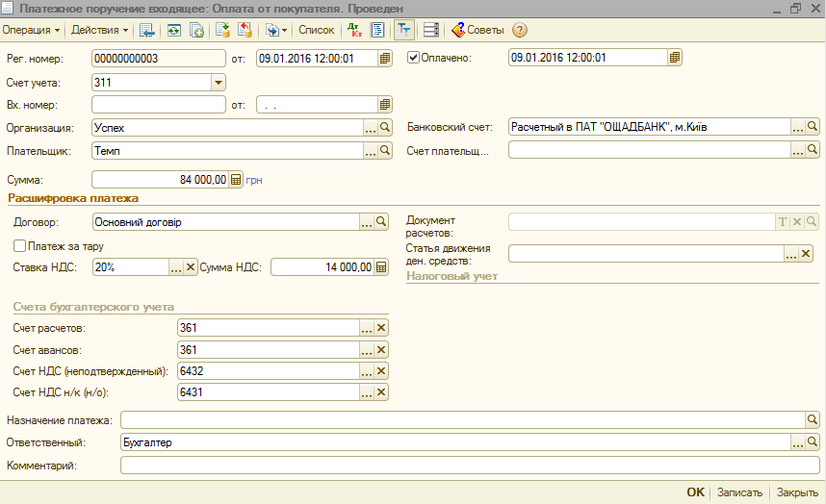
Task: Clear the Счет расчетов field
Action: click(381, 328)
